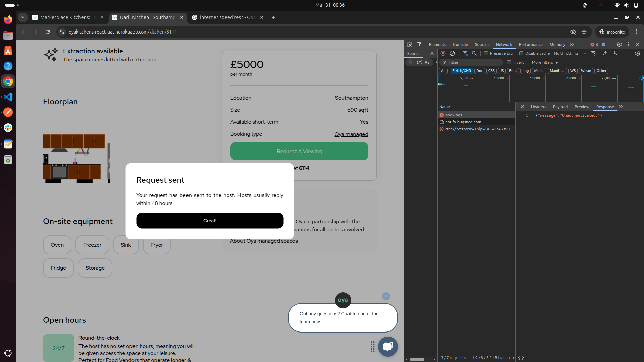Image resolution: width=644 pixels, height=362 pixels.
Task: Expand the More filters menu
Action: (x=545, y=62)
